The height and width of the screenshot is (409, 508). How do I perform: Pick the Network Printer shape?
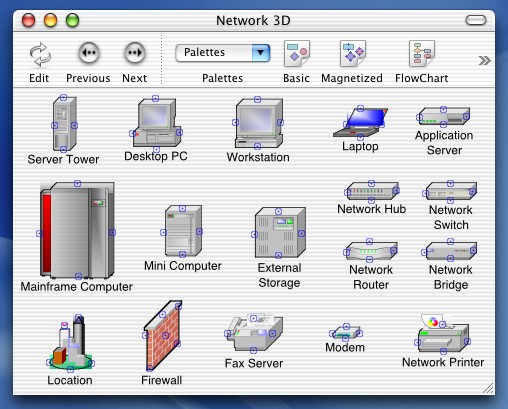[x=443, y=333]
